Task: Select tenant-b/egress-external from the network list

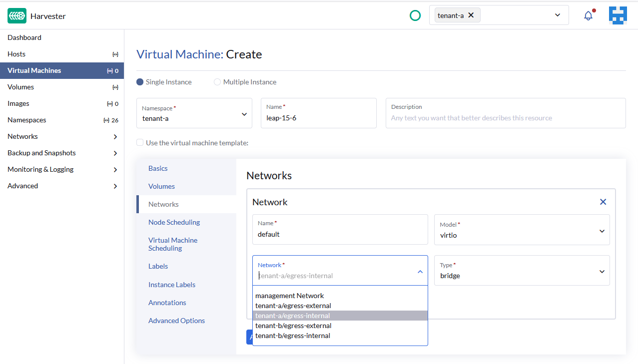Action: click(x=293, y=326)
